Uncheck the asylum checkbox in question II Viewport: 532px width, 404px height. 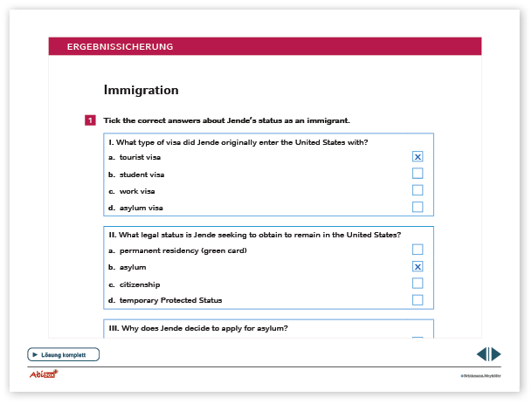(x=418, y=267)
